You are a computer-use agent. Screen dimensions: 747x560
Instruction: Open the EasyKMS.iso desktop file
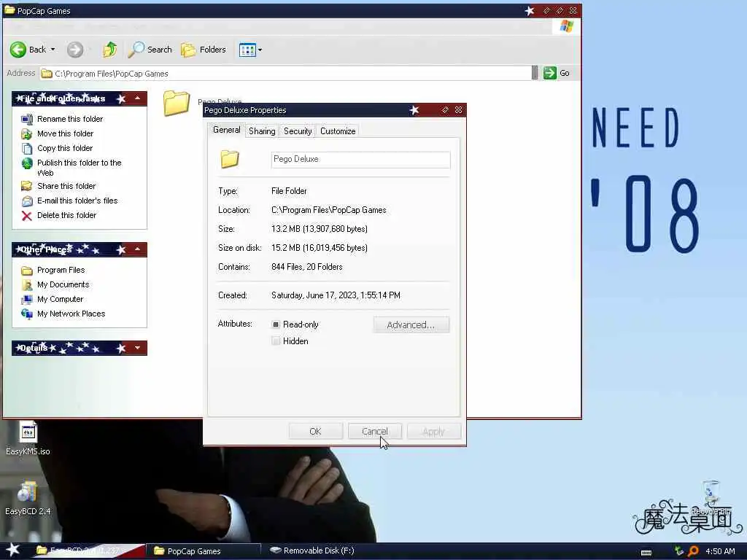click(28, 438)
